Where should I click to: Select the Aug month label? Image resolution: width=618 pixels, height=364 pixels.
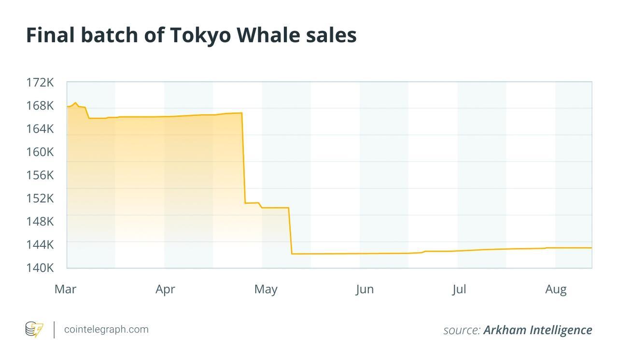556,289
